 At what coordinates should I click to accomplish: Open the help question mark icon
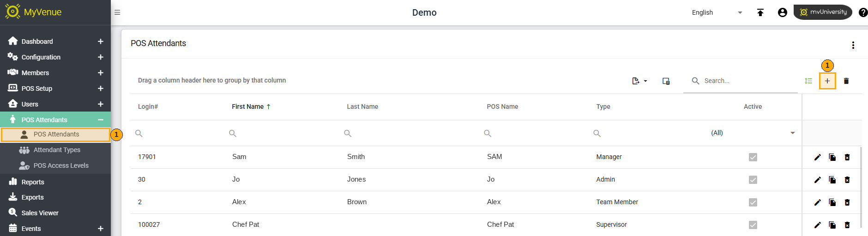click(863, 12)
